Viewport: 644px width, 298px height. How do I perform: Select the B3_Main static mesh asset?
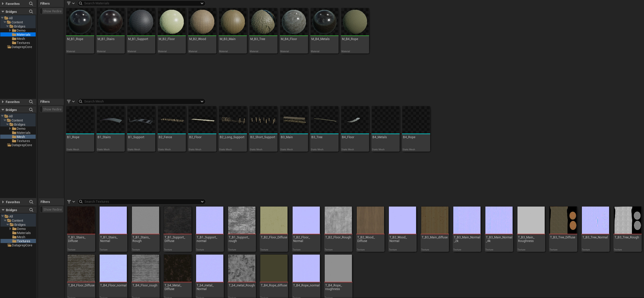tap(294, 120)
